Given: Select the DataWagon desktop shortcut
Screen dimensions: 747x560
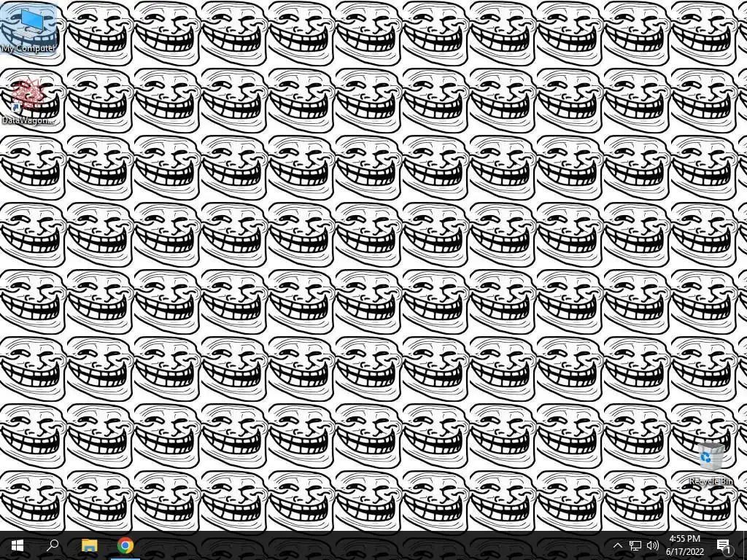Looking at the screenshot, I should pos(28,101).
